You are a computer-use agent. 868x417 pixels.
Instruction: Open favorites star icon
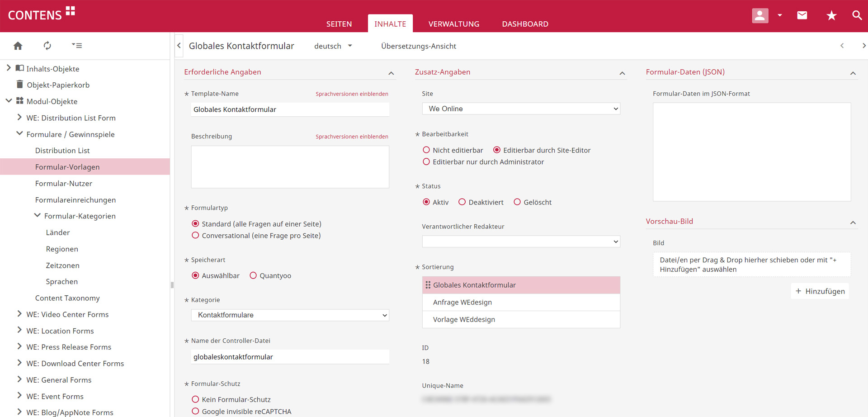click(x=831, y=16)
